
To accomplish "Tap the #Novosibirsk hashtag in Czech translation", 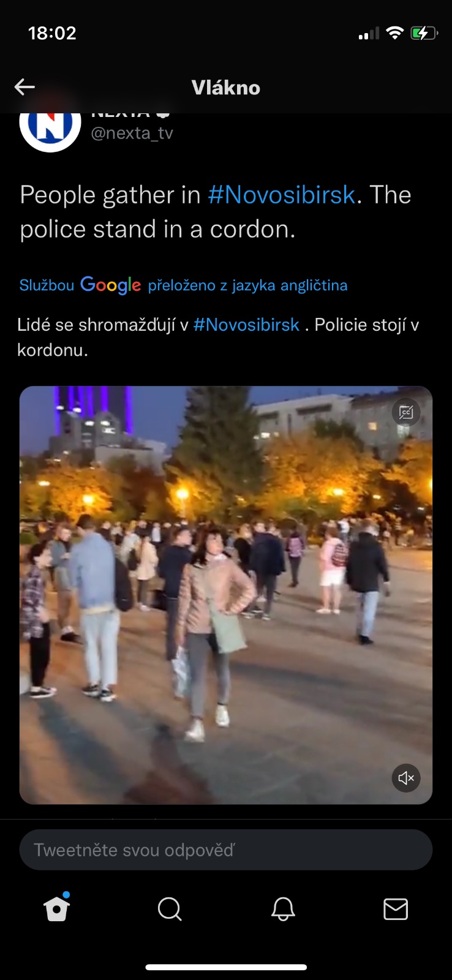I will 246,325.
